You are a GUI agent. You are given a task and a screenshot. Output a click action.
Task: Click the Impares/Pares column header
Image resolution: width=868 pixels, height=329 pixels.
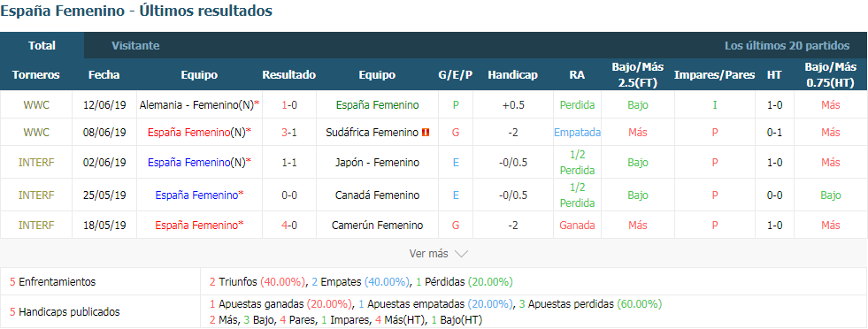tap(715, 74)
